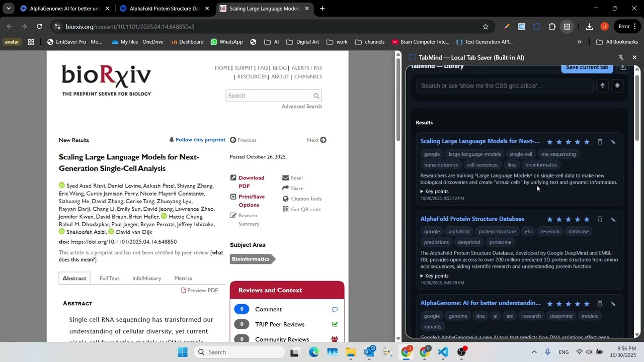Screen dimensions: 644x362
Task: Open the Chrome profile avatar J
Action: 604,27
